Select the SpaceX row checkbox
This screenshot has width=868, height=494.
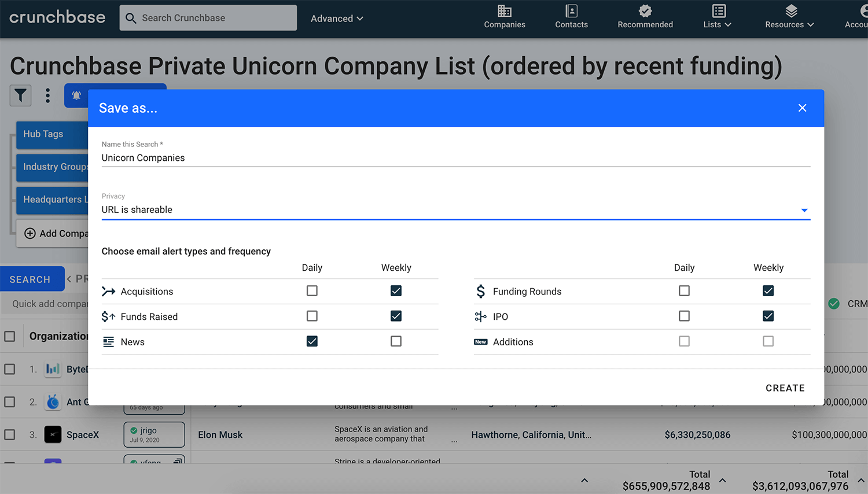(10, 434)
